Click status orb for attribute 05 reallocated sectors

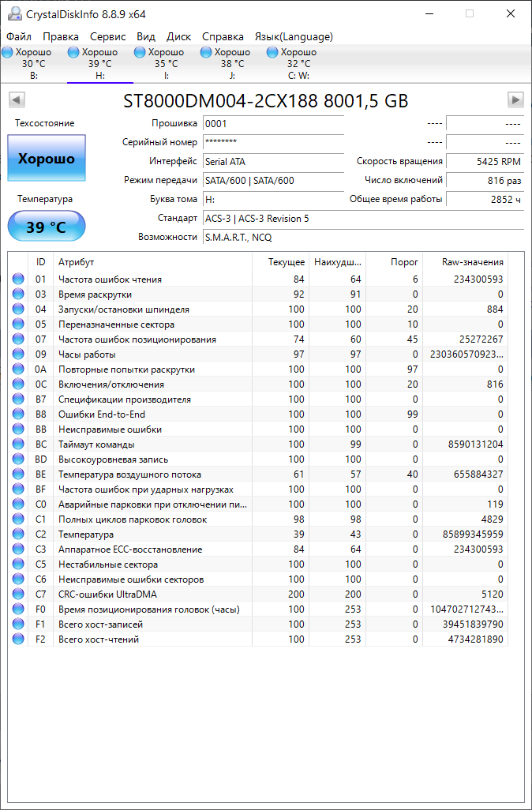(18, 324)
